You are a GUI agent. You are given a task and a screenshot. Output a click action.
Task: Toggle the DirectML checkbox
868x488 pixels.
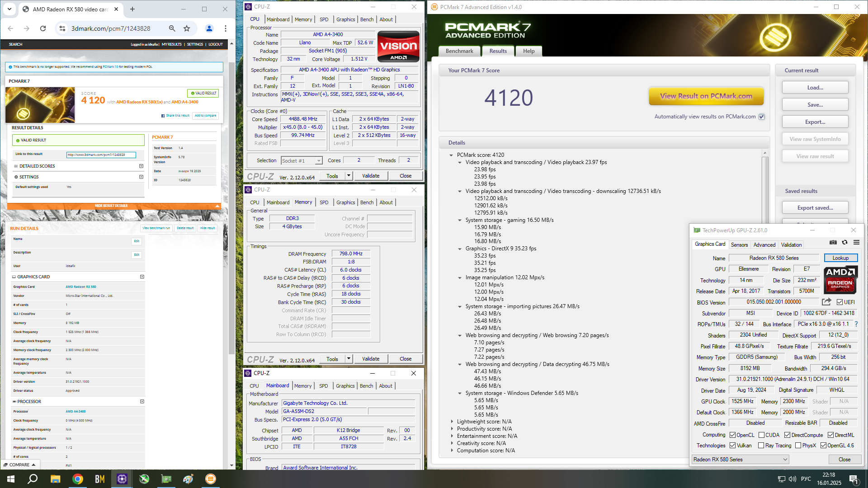[830, 435]
